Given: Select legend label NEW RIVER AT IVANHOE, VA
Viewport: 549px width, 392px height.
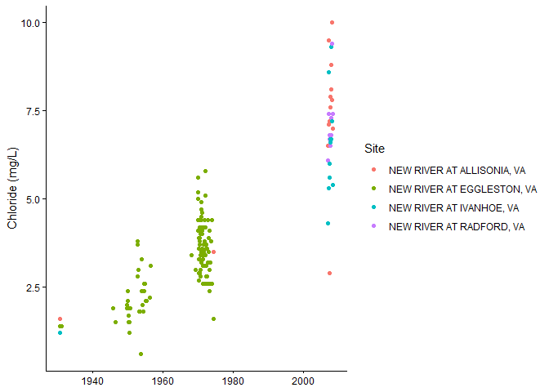Looking at the screenshot, I should [453, 208].
